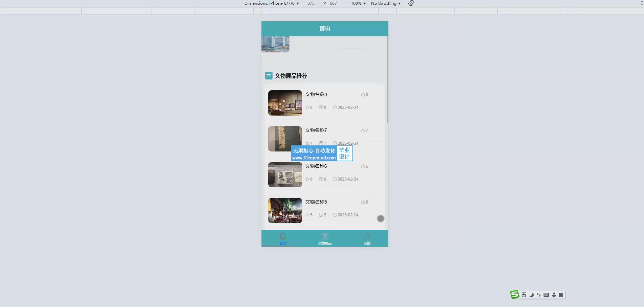Open the 100% zoom dropdown

pyautogui.click(x=358, y=3)
